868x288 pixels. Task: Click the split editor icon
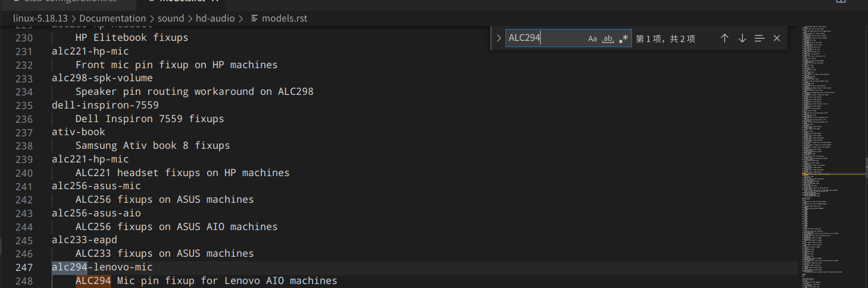(841, 2)
